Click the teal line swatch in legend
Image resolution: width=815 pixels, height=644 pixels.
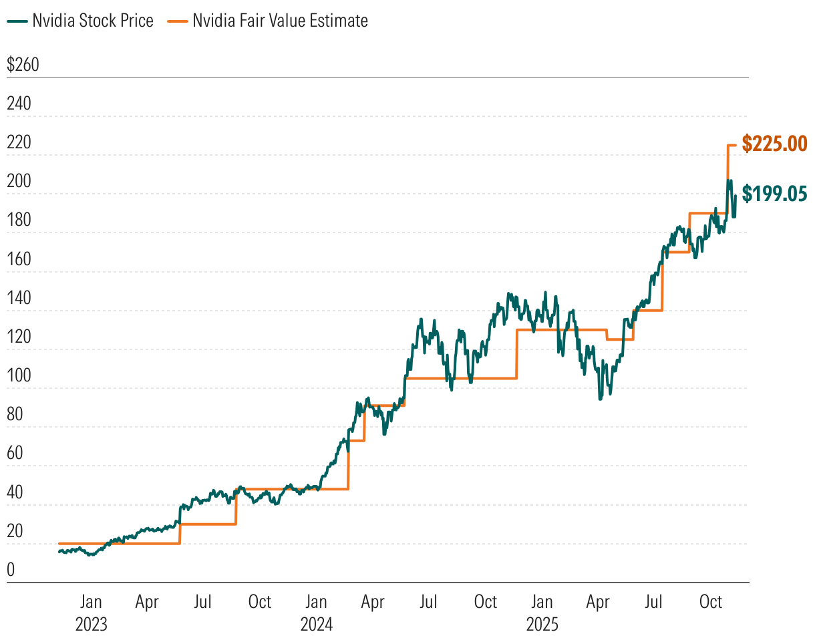(17, 21)
